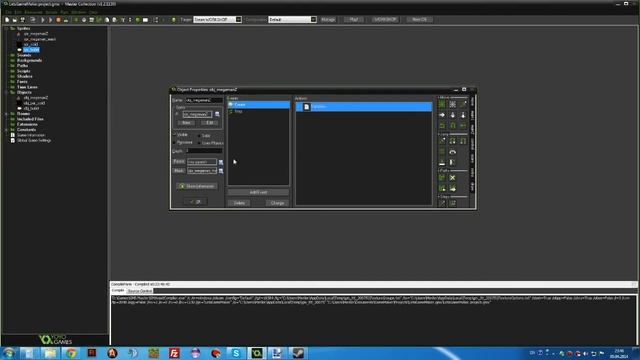Image resolution: width=640 pixels, height=360 pixels.
Task: Expand the Constants folder in resource tree
Action: [x=6, y=130]
